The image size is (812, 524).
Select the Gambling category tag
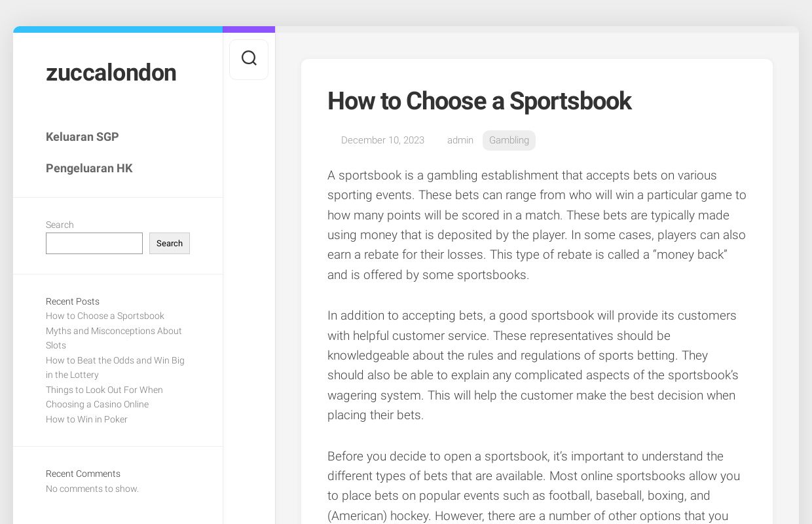coord(509,140)
